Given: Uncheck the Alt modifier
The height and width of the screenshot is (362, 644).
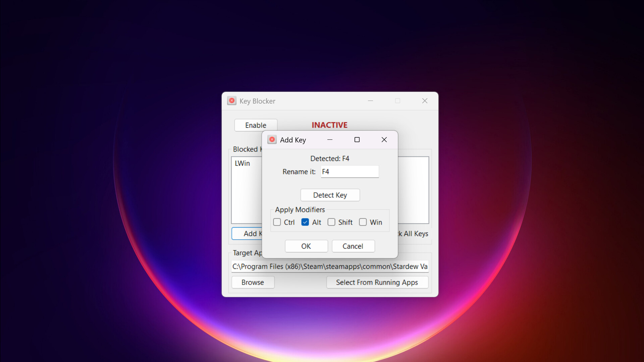Looking at the screenshot, I should pos(305,222).
